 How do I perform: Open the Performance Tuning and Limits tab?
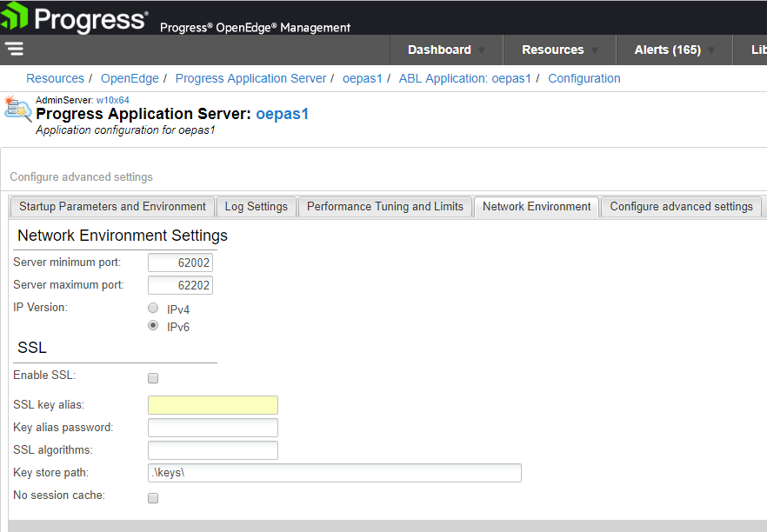click(x=384, y=206)
